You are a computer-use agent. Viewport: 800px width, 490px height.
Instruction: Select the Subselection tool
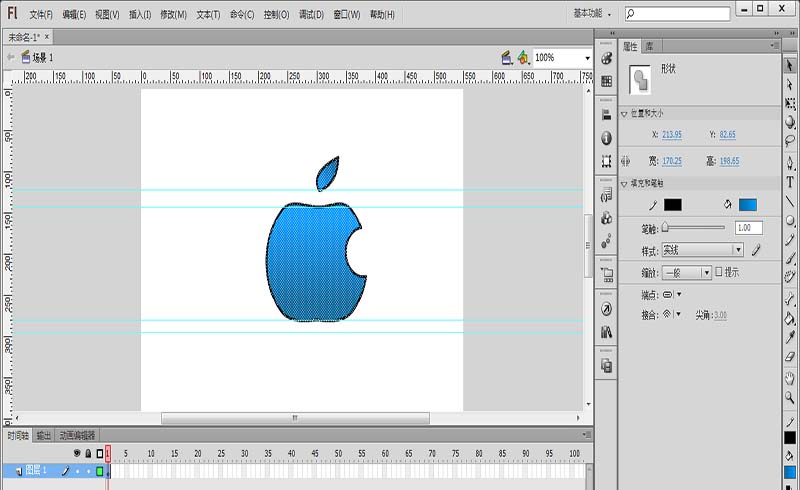789,84
